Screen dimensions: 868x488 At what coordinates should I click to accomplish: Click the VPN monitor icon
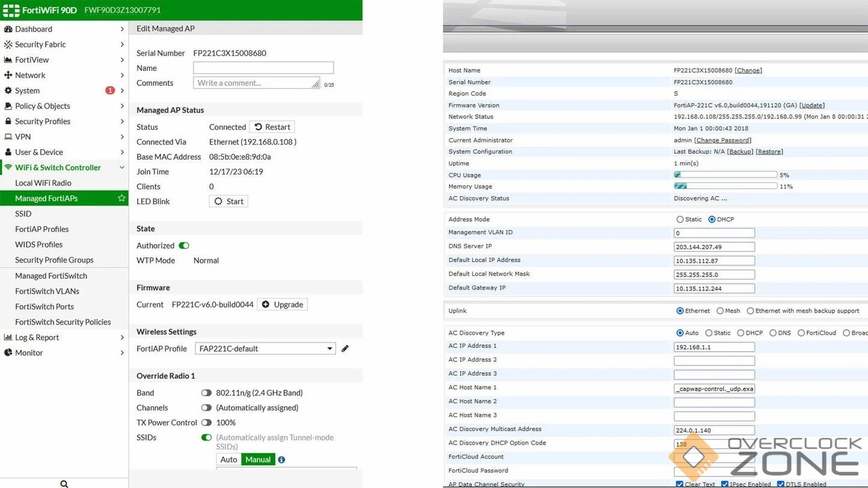tap(8, 136)
